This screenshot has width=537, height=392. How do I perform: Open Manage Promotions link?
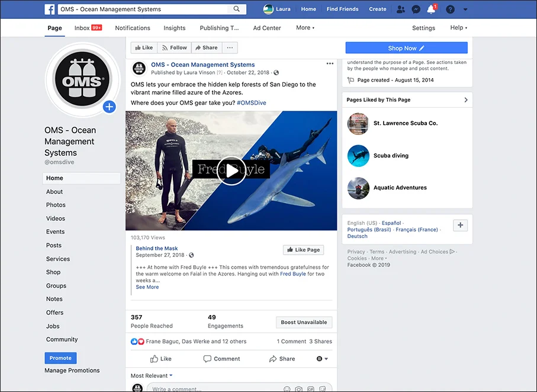72,371
